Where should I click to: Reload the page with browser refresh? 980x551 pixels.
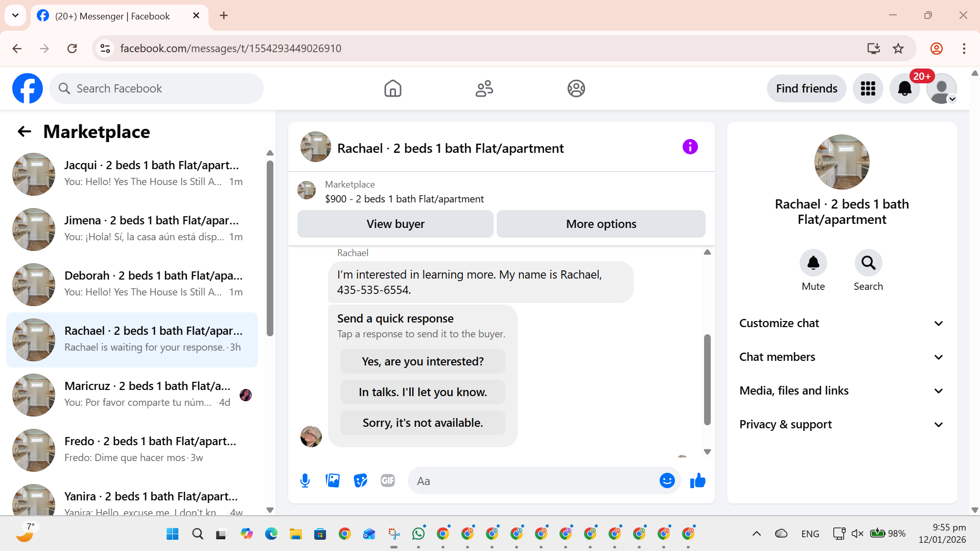coord(72,48)
